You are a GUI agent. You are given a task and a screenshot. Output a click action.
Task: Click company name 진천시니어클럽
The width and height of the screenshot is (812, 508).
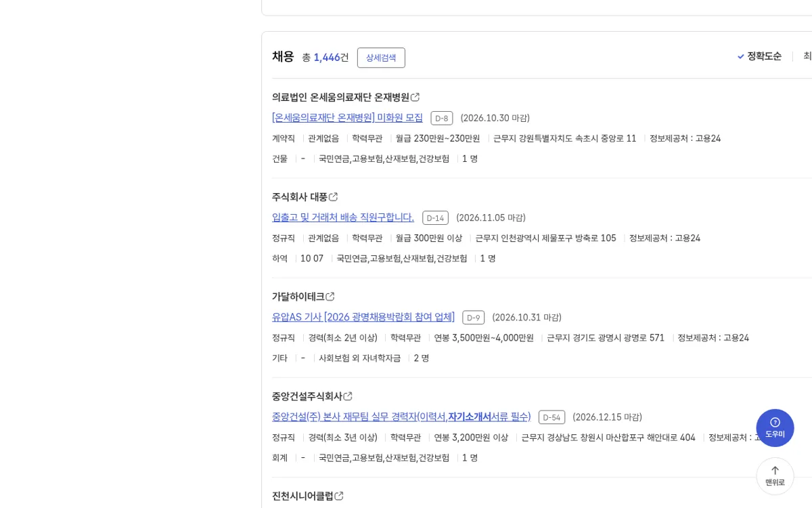point(302,496)
